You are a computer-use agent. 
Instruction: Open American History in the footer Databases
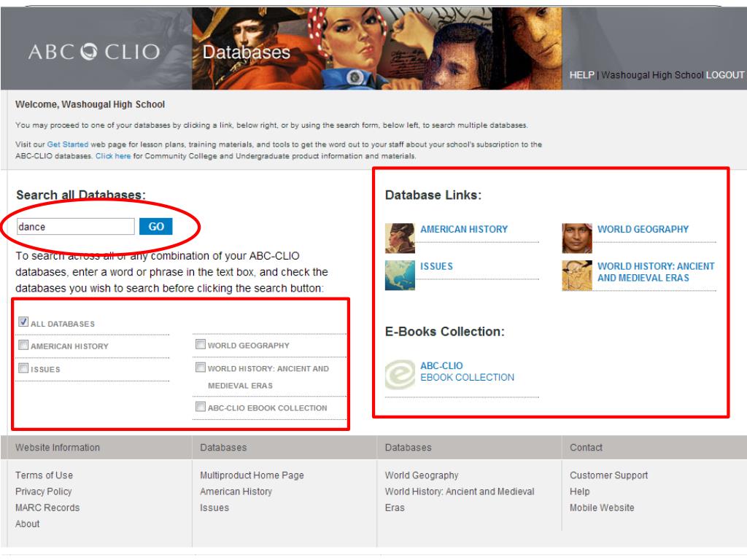pyautogui.click(x=236, y=491)
